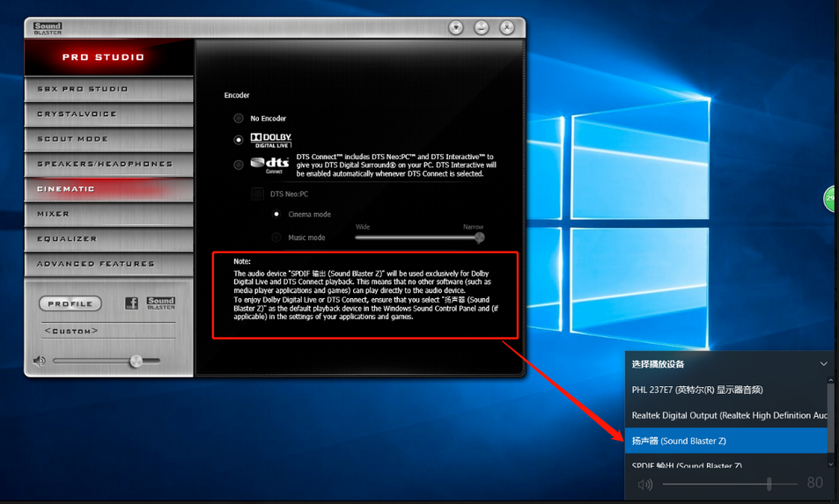Mute the Windows volume speaker icon
Image resolution: width=839 pixels, height=504 pixels.
pyautogui.click(x=645, y=485)
